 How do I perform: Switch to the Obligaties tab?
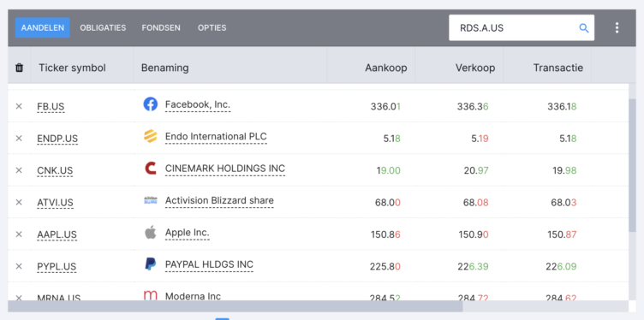103,28
